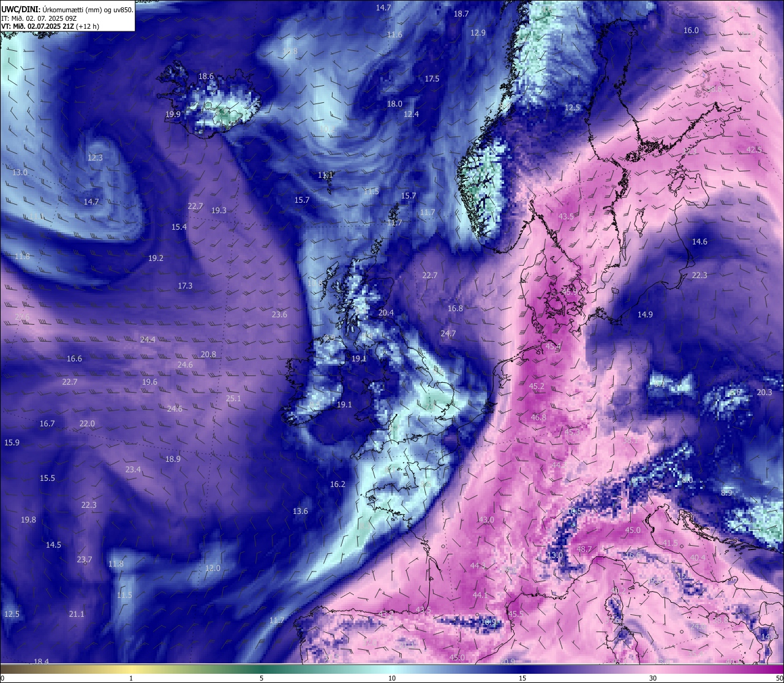The image size is (784, 683).
Task: Click the 15.4 value label
Action: pos(179,227)
